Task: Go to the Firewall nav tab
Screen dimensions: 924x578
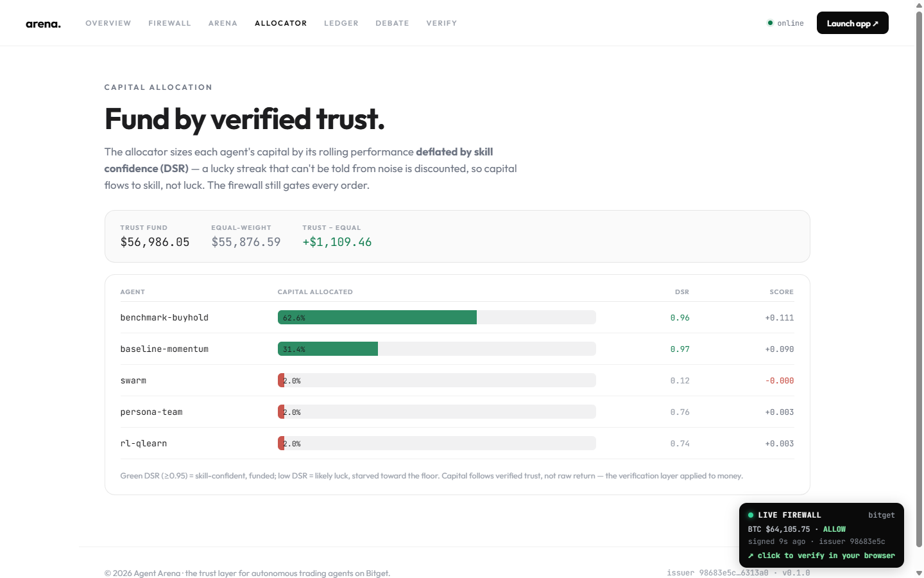Action: pyautogui.click(x=169, y=23)
